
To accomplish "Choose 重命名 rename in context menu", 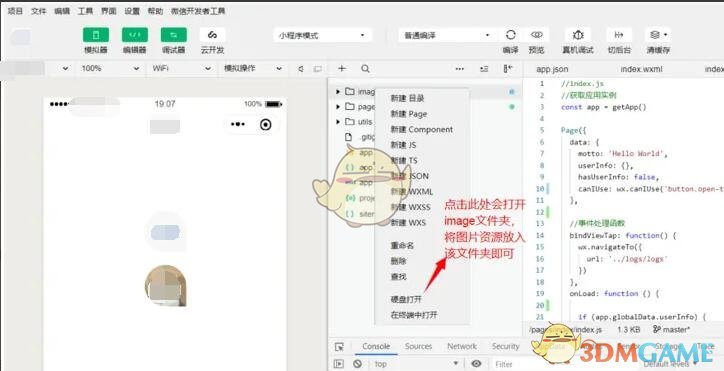I will click(x=402, y=245).
